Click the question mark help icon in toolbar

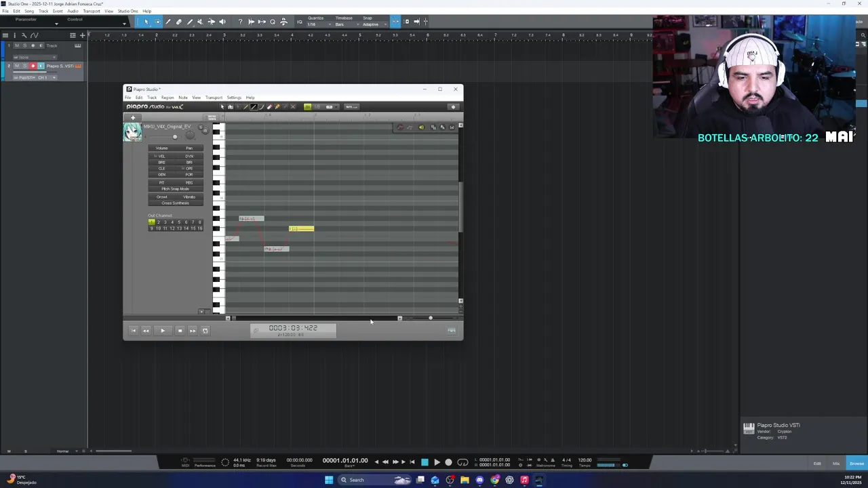pos(240,22)
